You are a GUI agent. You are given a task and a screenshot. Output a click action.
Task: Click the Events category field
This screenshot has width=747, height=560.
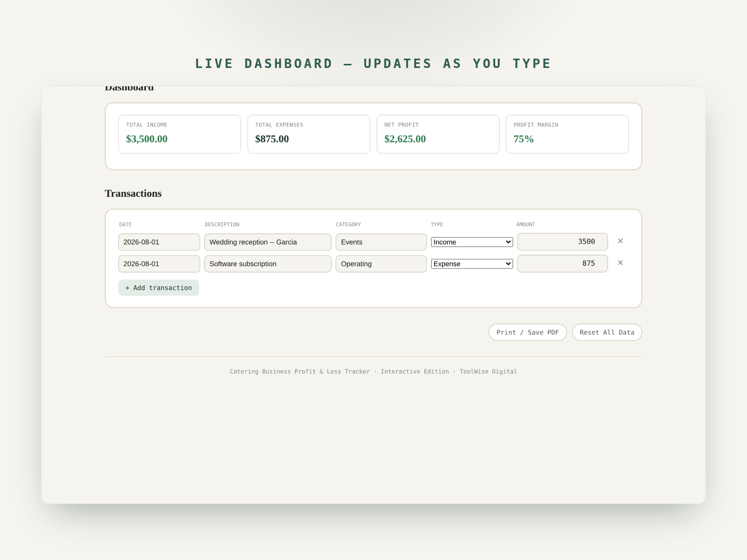click(381, 242)
